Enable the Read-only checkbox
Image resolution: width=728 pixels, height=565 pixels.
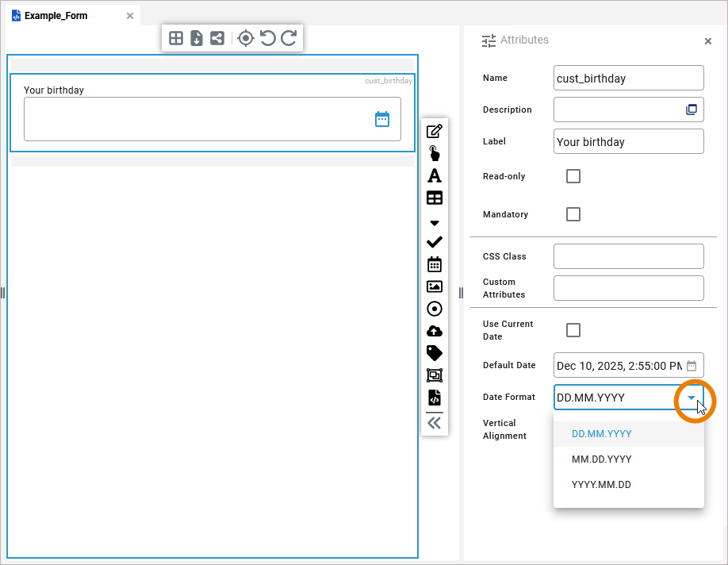(573, 176)
